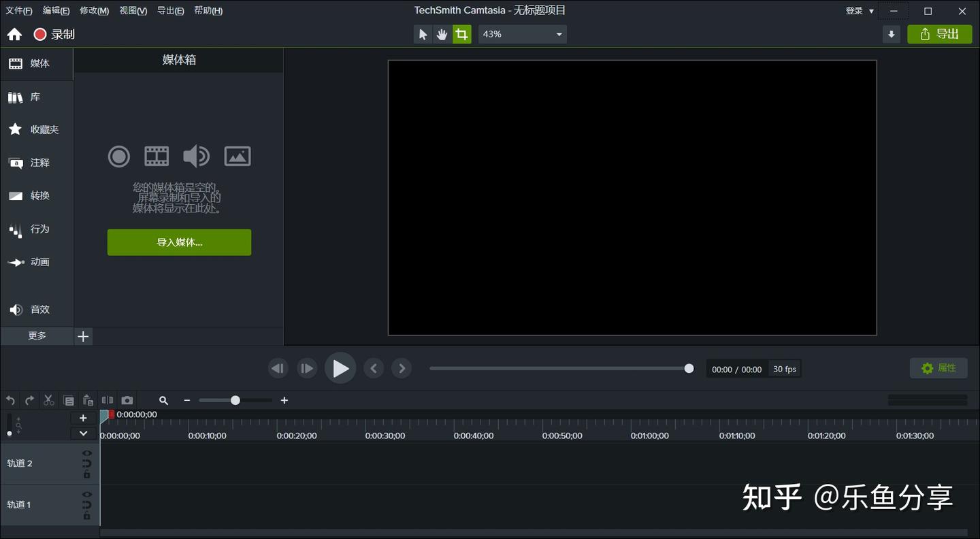This screenshot has height=539, width=980.
Task: Click the 导入媒体 import button
Action: (x=179, y=242)
